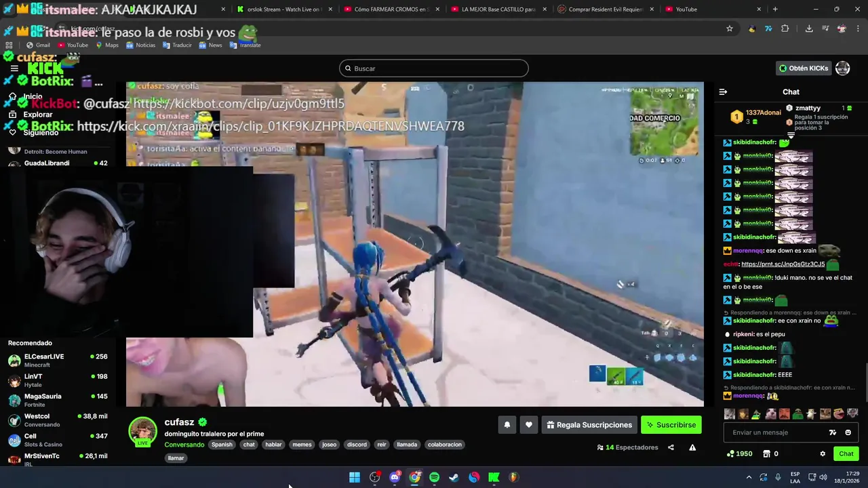
Task: Click the 7TV extension icon in Chrome toolbar
Action: [x=768, y=28]
